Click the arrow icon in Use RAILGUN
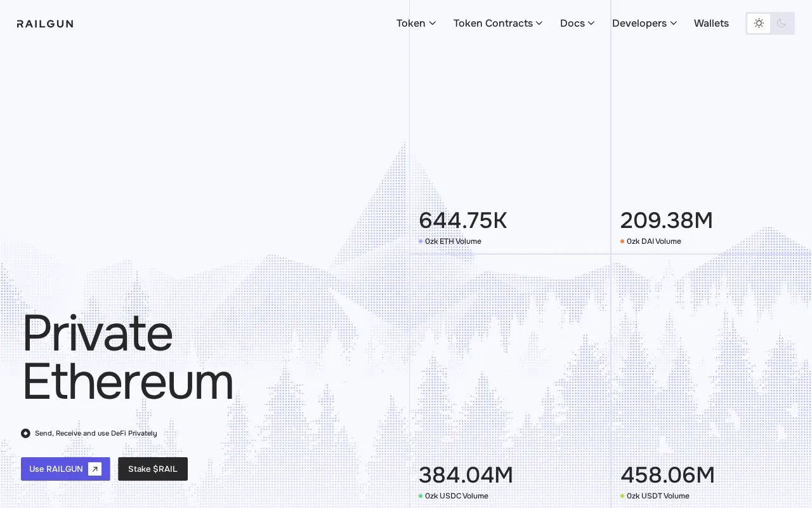The image size is (812, 508). click(95, 469)
